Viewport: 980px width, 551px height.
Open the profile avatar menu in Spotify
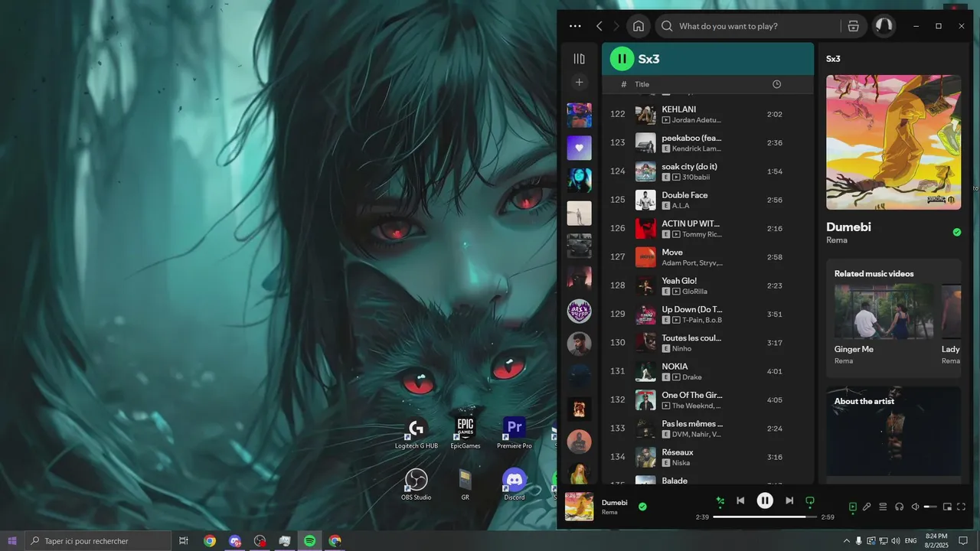point(884,26)
